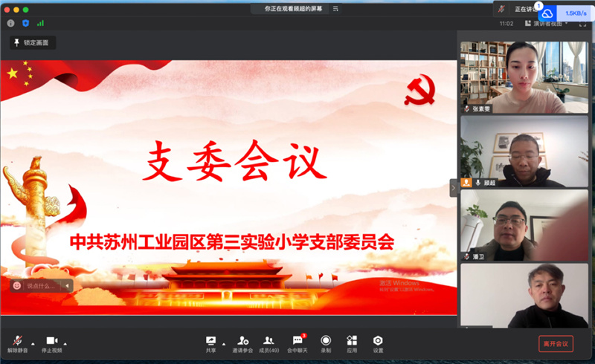595x364 pixels.
Task: Select the 张素雯 video thumbnail
Action: click(x=524, y=77)
